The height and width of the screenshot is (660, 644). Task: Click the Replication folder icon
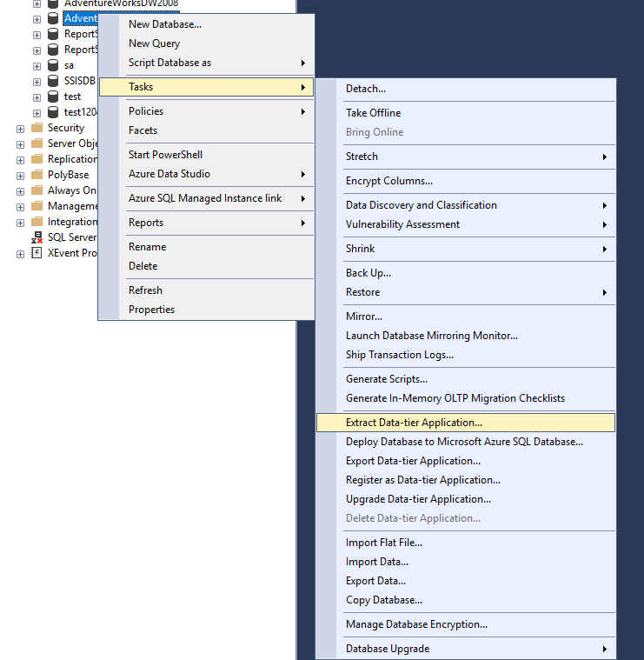tap(37, 158)
